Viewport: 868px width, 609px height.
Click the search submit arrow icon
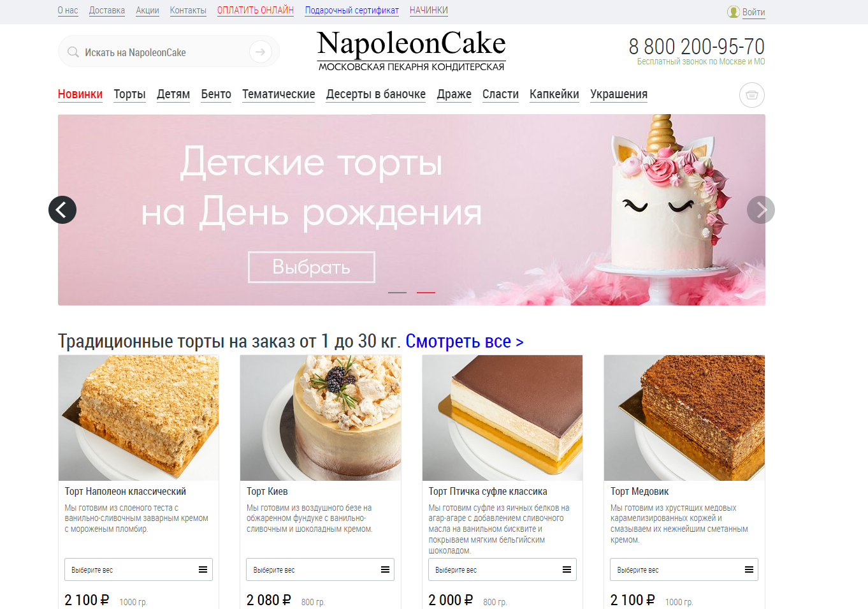click(x=260, y=52)
